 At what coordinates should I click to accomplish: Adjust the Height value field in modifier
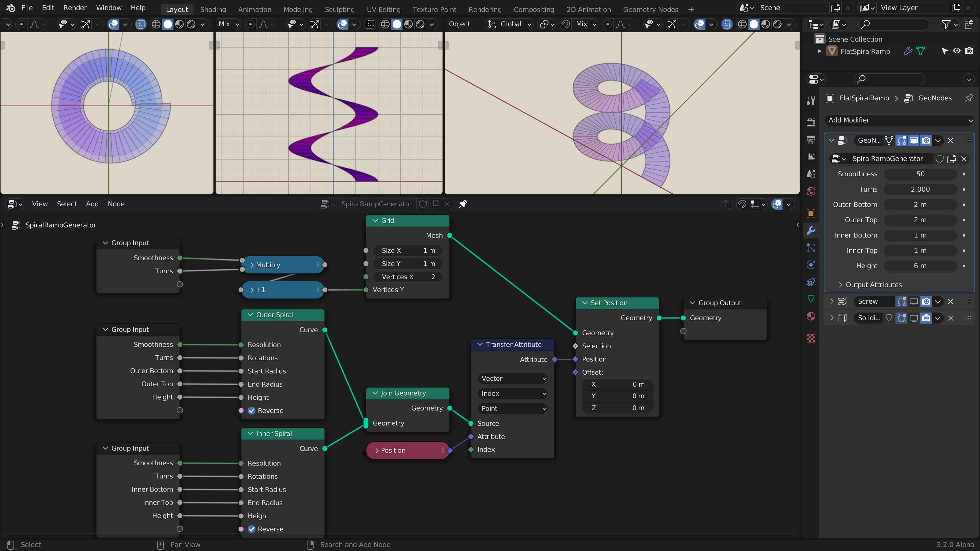[920, 266]
